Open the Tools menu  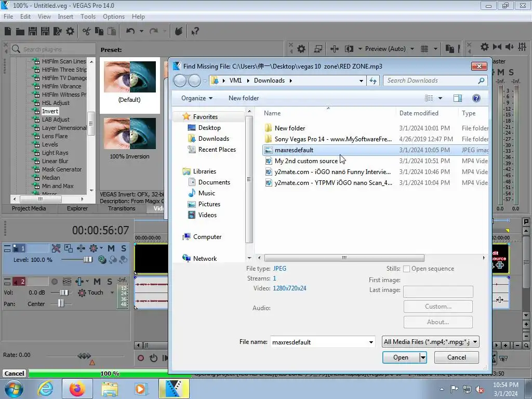point(88,17)
